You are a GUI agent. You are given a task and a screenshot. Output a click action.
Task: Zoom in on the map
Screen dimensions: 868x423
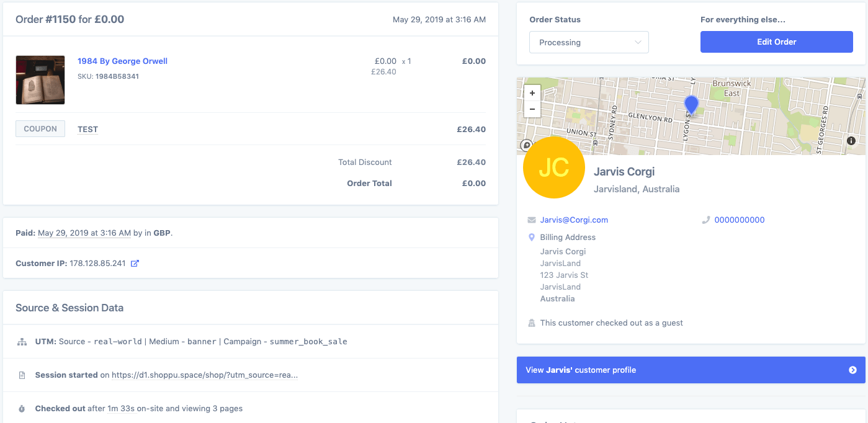pos(532,93)
